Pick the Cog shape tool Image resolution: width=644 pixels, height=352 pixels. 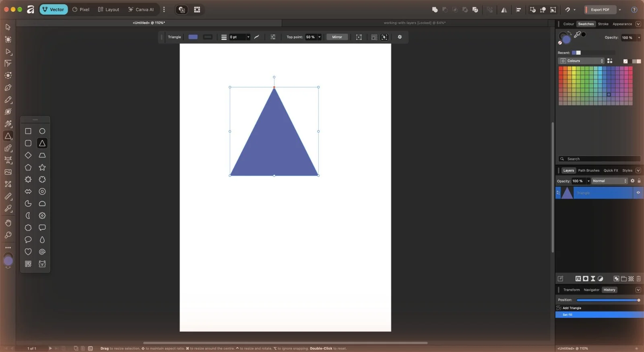pyautogui.click(x=42, y=216)
